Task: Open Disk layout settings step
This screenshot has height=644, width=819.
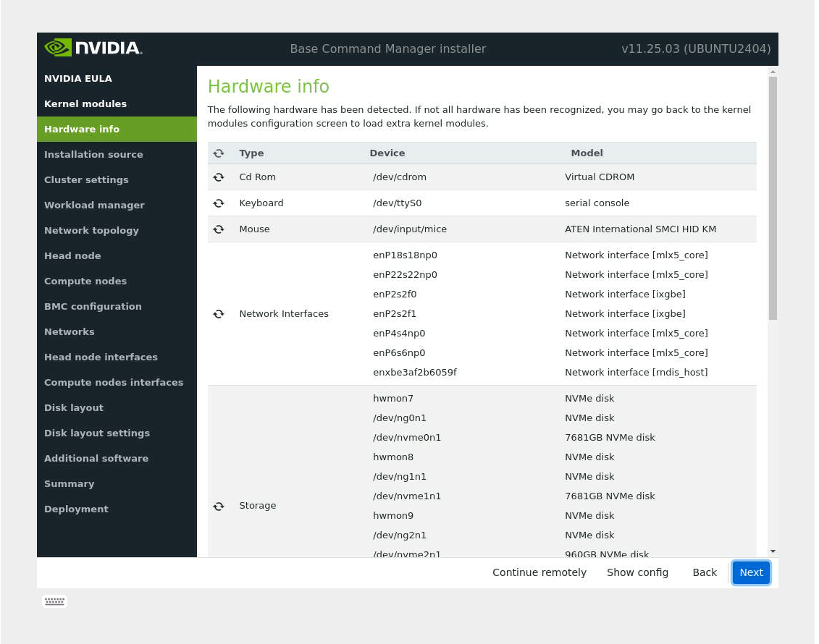Action: tap(97, 433)
